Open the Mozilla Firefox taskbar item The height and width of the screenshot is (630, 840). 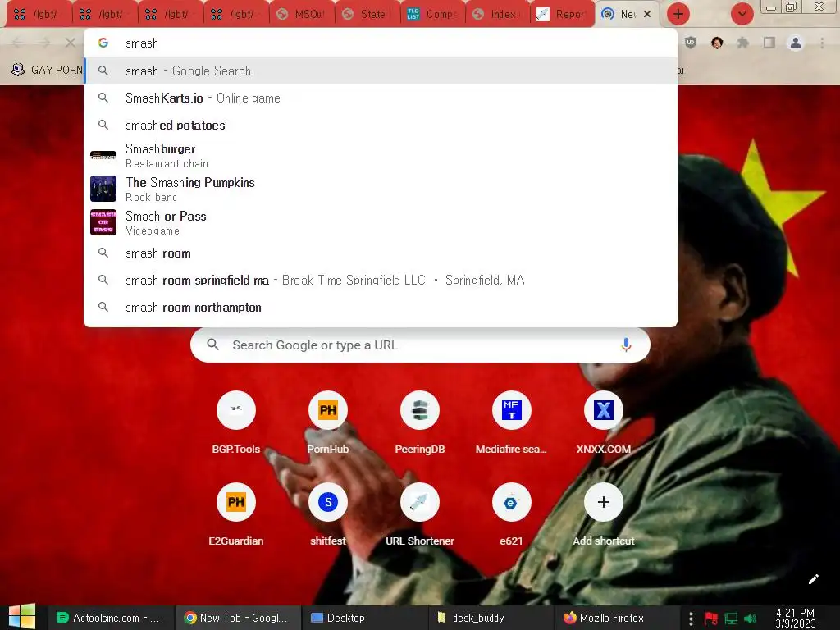point(618,618)
